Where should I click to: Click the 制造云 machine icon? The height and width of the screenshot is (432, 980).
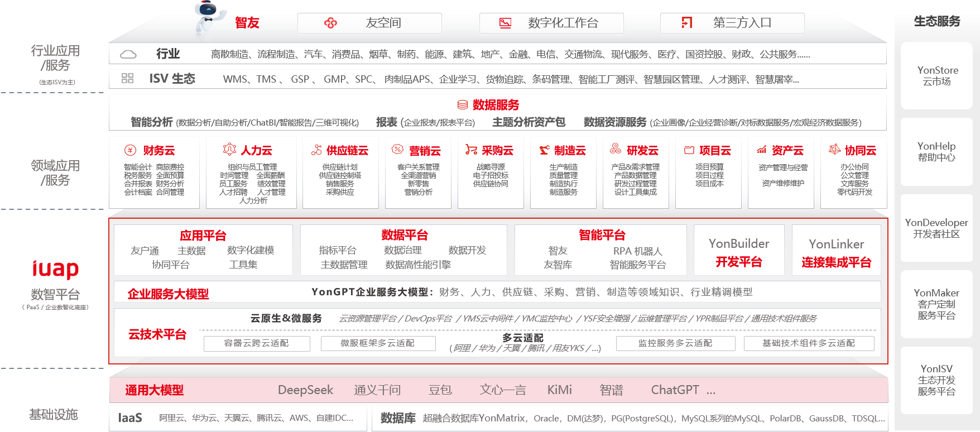tap(544, 150)
